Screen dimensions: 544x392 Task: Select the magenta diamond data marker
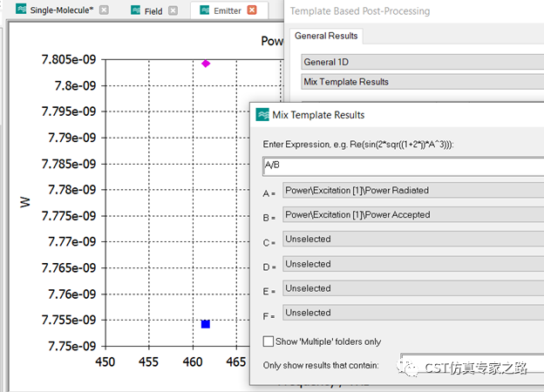tap(206, 64)
